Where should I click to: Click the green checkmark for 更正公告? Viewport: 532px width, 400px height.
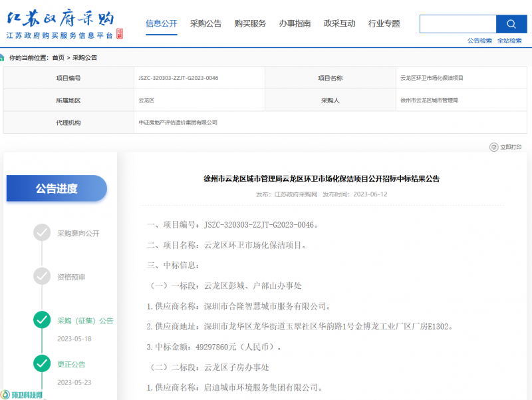pyautogui.click(x=42, y=363)
